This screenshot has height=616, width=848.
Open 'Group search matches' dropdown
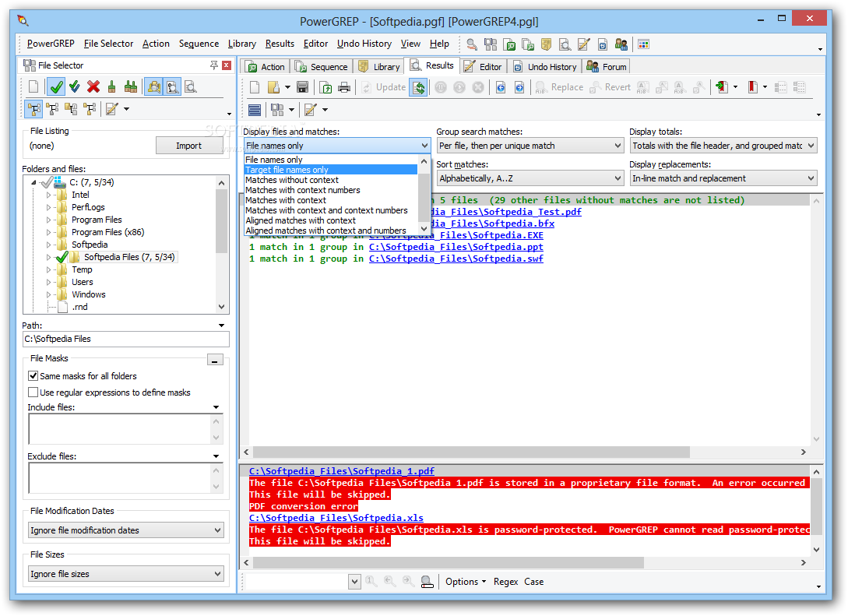click(530, 146)
